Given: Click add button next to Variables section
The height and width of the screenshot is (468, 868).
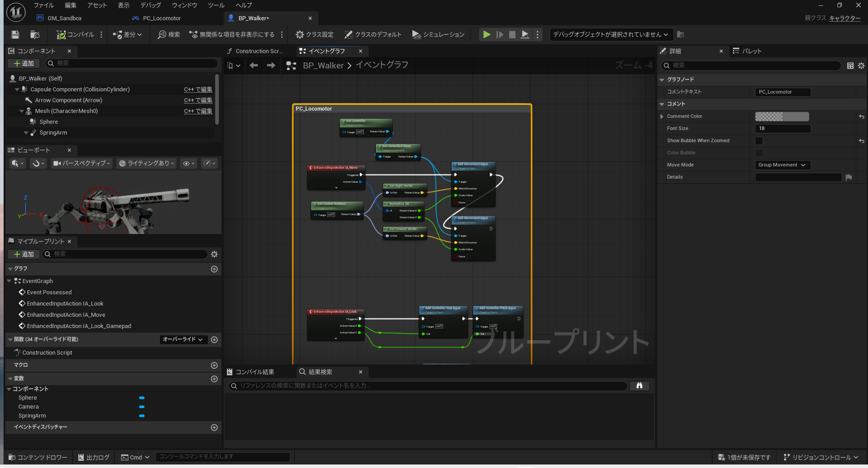Looking at the screenshot, I should (x=214, y=379).
